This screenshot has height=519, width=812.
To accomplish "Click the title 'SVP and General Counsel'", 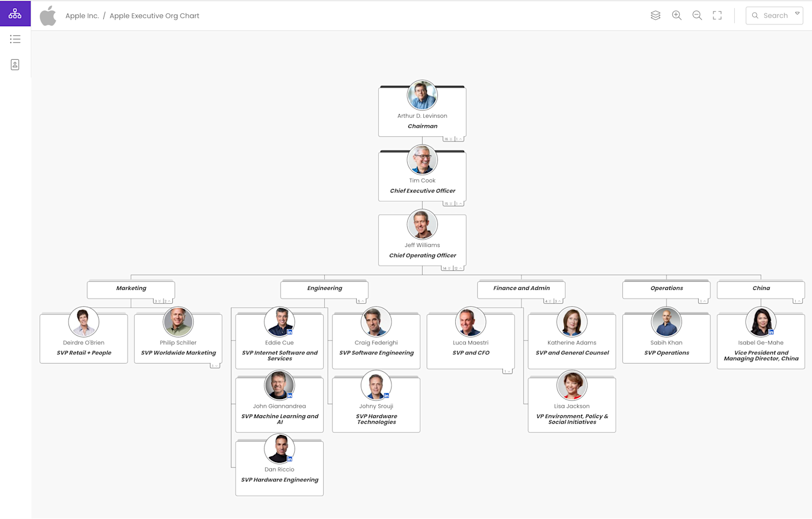I will click(x=572, y=353).
